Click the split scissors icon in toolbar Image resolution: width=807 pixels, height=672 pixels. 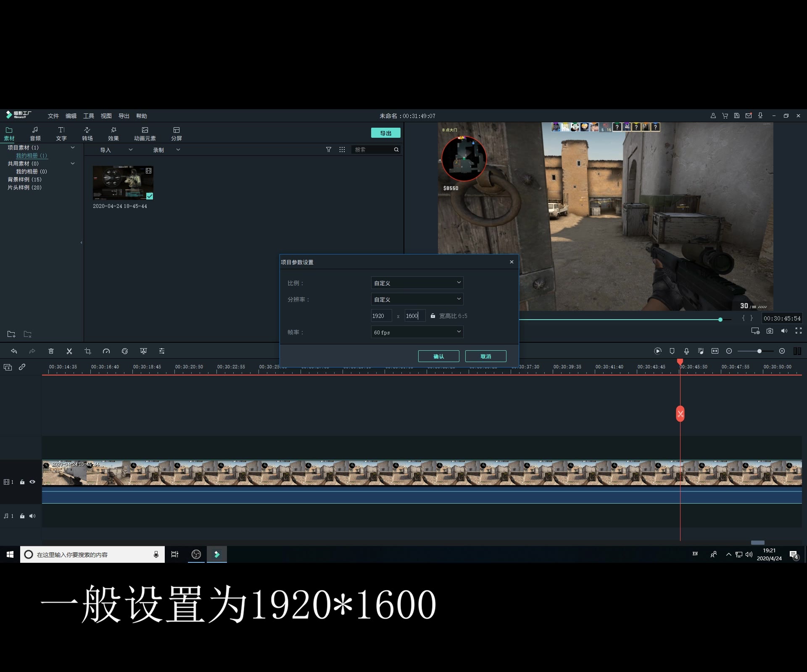(69, 351)
